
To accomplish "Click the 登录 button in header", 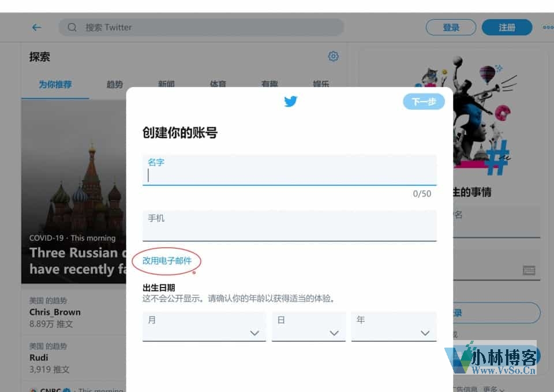I will click(451, 27).
